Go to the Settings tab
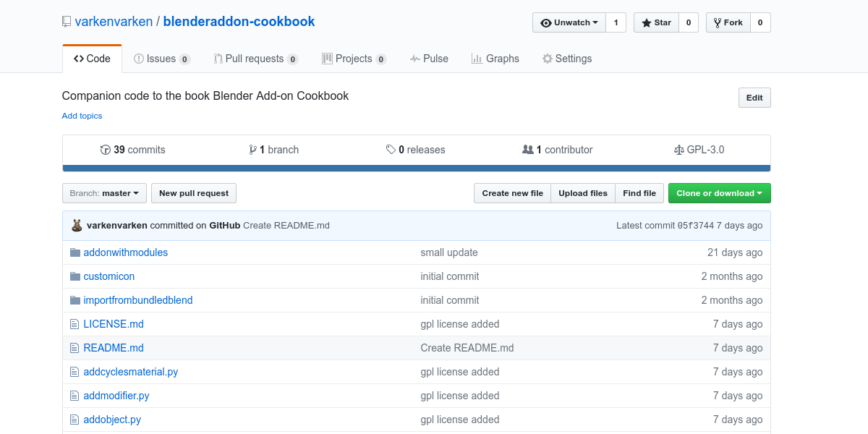Image resolution: width=868 pixels, height=434 pixels. 567,59
